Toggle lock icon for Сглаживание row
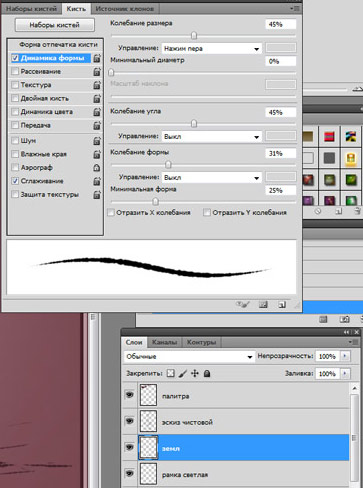The width and height of the screenshot is (363, 488). click(x=97, y=181)
